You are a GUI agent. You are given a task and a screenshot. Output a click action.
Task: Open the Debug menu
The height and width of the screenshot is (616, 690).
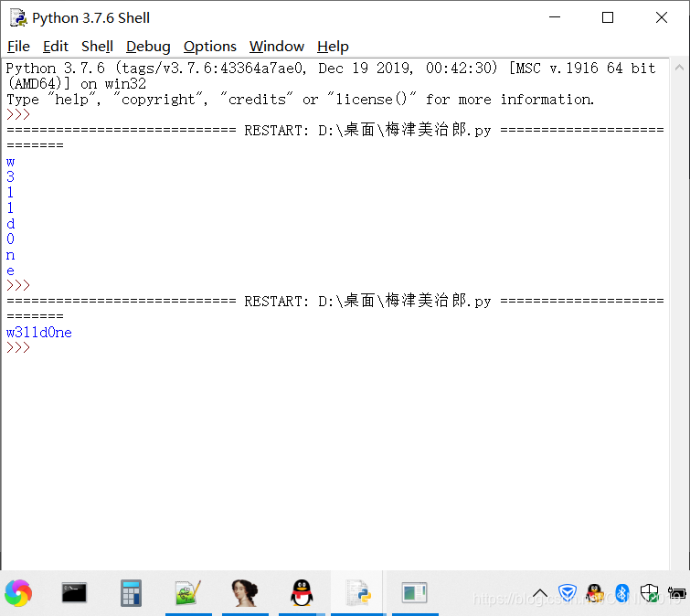click(148, 47)
